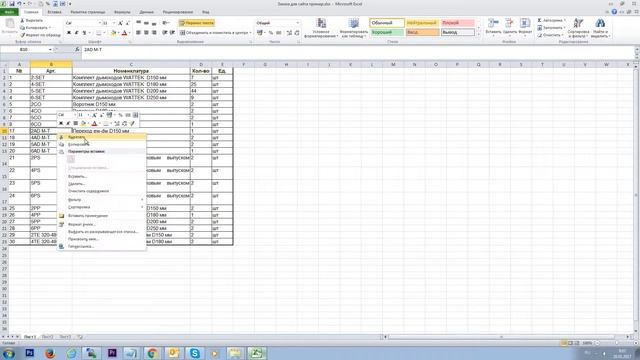Image resolution: width=640 pixels, height=360 pixels.
Task: Open Sort and Filter (Сортировка и фильтр)
Action: coord(578,28)
